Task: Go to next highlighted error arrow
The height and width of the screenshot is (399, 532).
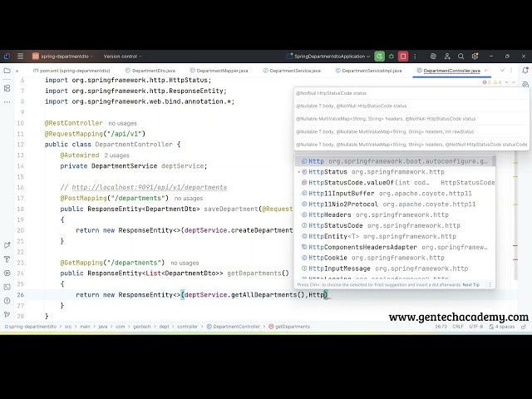Action: [514, 82]
